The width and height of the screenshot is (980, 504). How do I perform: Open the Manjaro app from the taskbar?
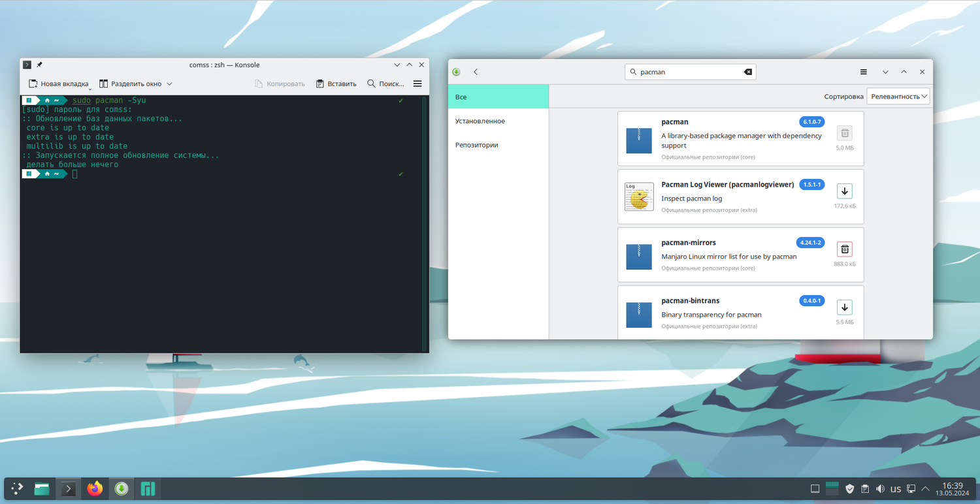(148, 488)
